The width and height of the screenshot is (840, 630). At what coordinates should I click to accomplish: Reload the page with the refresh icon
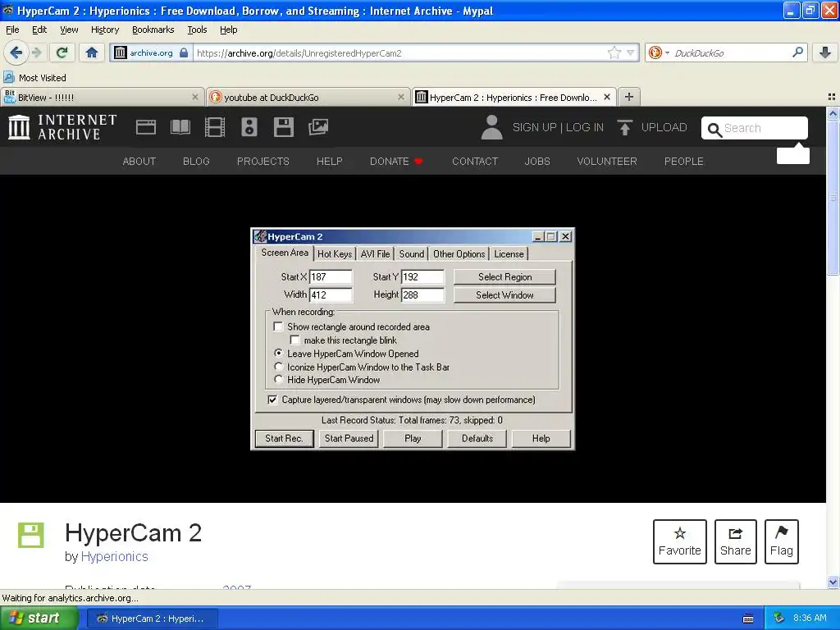pos(62,52)
